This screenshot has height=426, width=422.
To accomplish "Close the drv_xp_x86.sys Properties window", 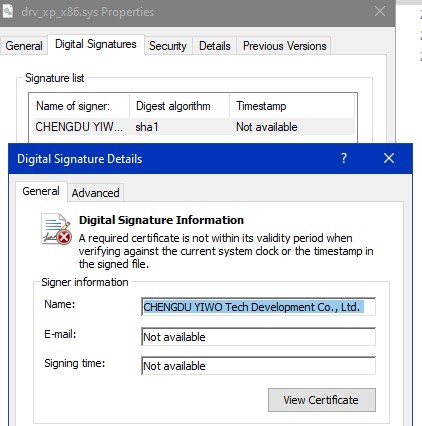I will pyautogui.click(x=380, y=11).
